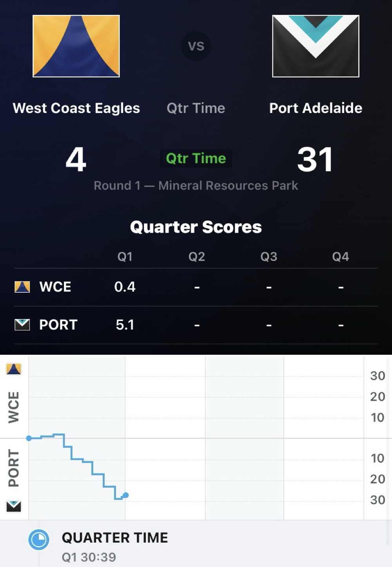Screen dimensions: 392x567
Task: Open the QUARTER TIME event entry
Action: (115, 545)
